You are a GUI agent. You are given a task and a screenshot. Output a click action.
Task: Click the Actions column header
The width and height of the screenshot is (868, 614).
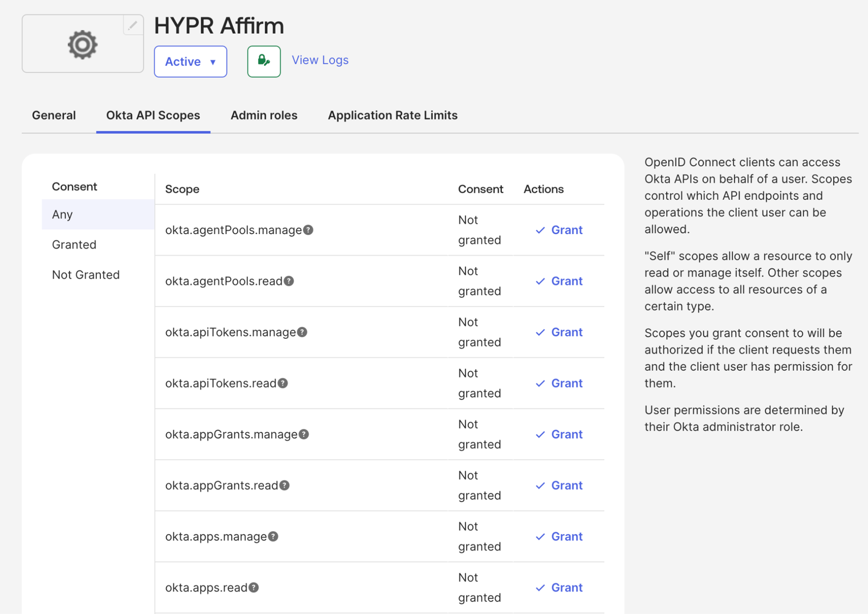pos(544,189)
